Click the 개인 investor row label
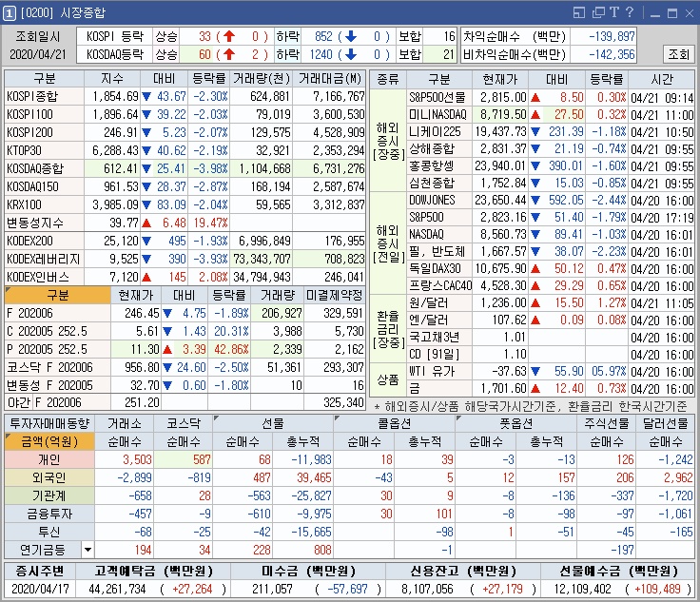700x602 pixels. pyautogui.click(x=49, y=459)
